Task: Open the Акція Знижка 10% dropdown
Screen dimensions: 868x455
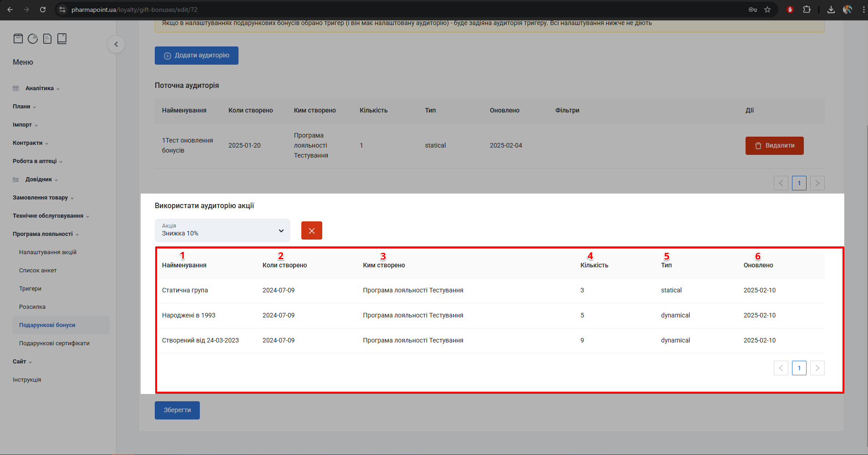Action: pyautogui.click(x=223, y=230)
